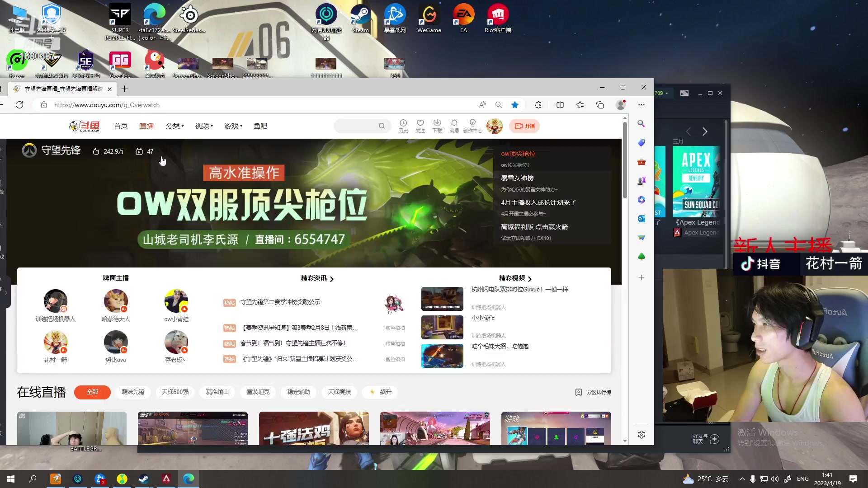Open Edge sidebar Microsoft 365 icon
Screen dimensions: 868x488
point(641,200)
